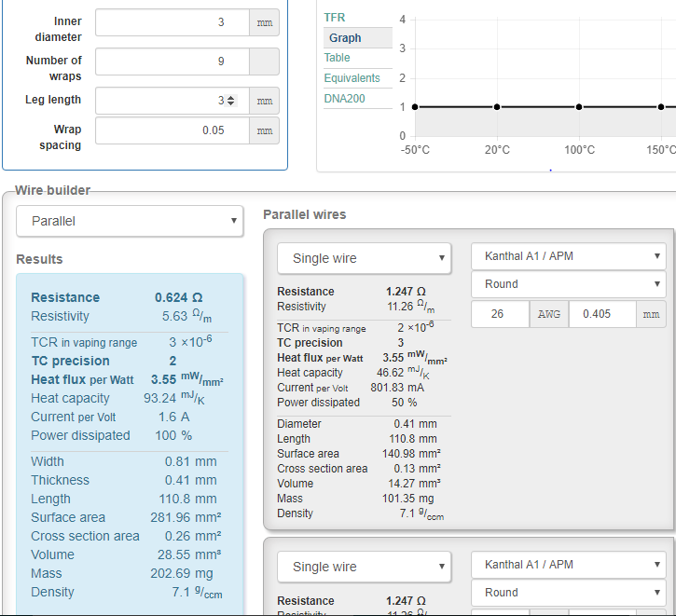Open second Single wire dropdown
The width and height of the screenshot is (676, 616).
[365, 567]
